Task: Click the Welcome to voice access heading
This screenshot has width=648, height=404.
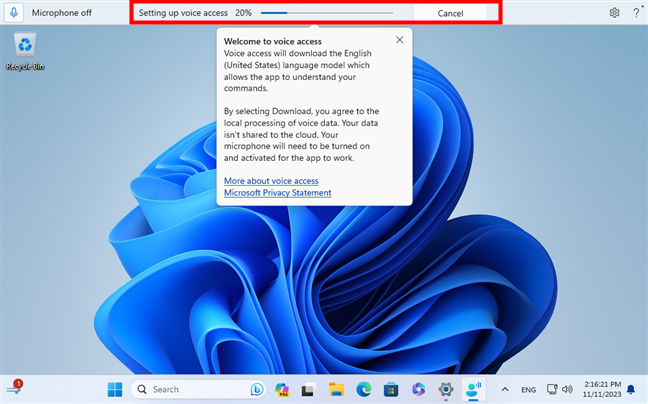Action: click(273, 41)
